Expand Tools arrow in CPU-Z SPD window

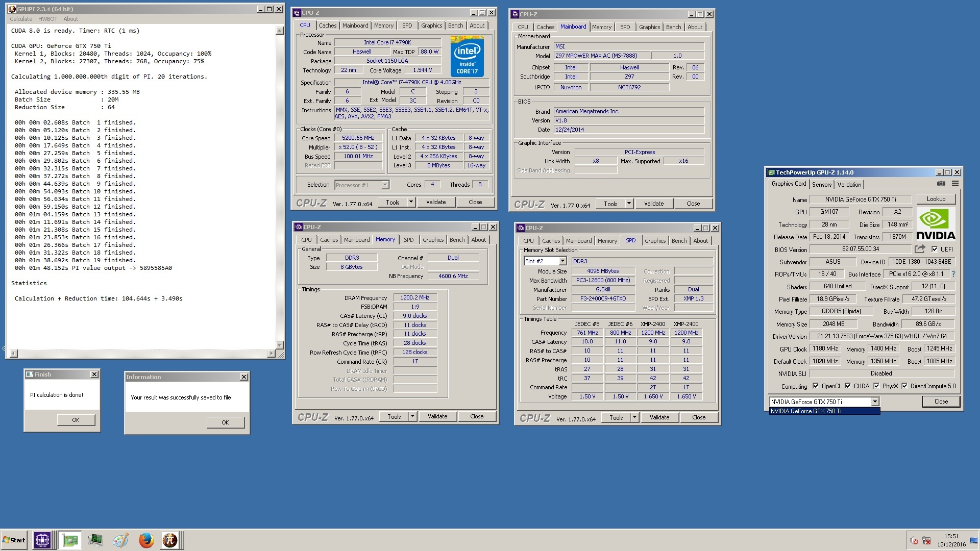(634, 417)
